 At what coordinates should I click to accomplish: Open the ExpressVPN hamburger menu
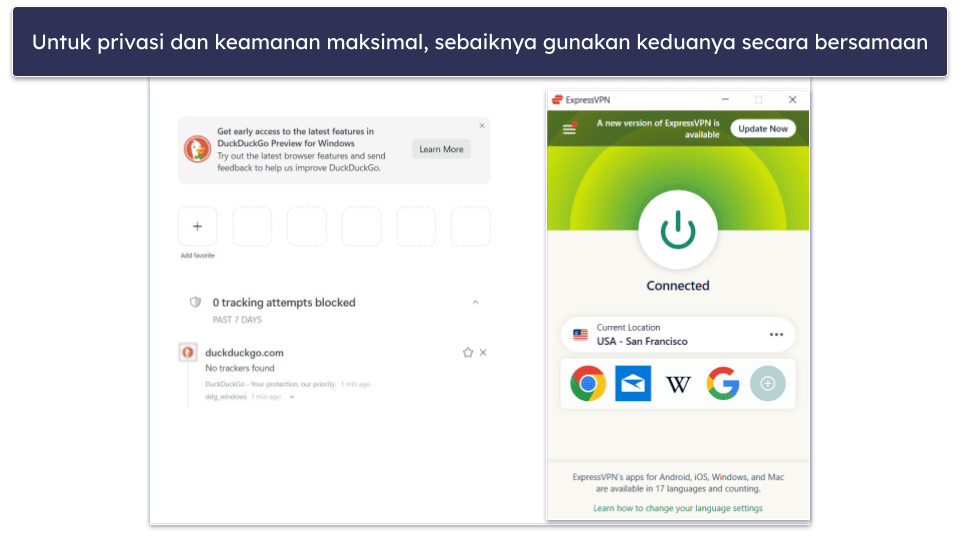click(x=569, y=129)
